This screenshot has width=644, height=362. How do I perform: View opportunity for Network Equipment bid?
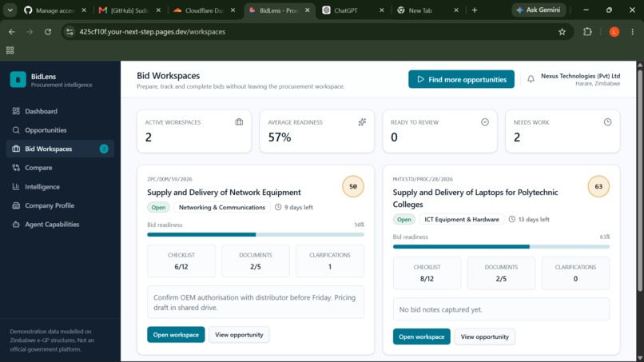point(239,335)
